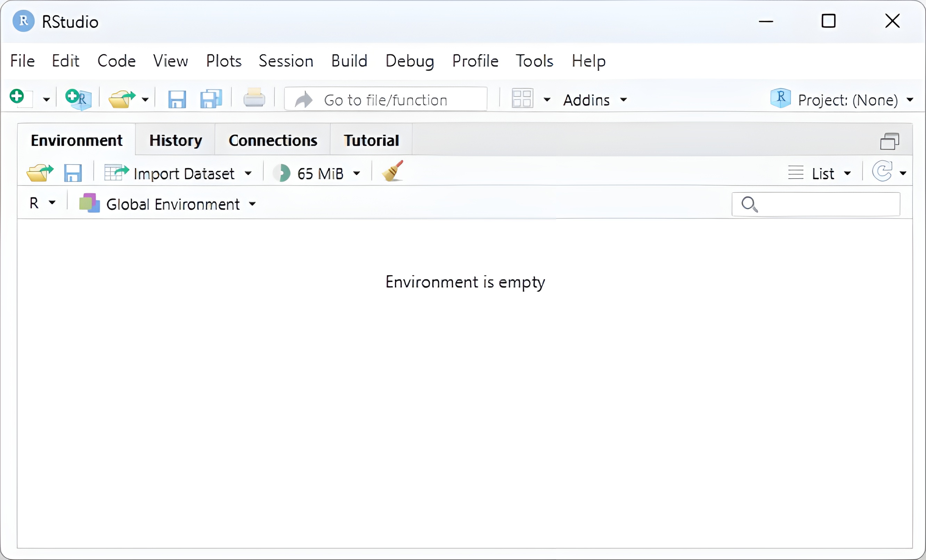The width and height of the screenshot is (926, 560).
Task: Save workspace using the Environment pane disk icon
Action: click(x=73, y=173)
